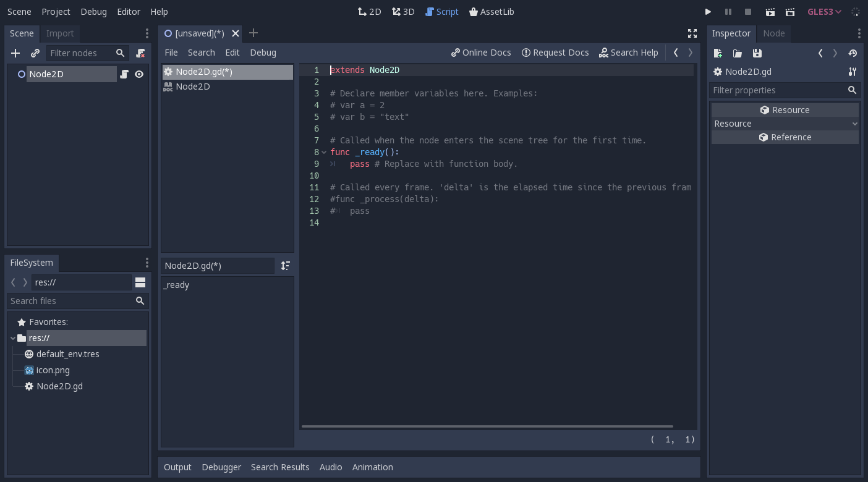
Task: Toggle Node2D visibility eye icon
Action: tap(139, 74)
